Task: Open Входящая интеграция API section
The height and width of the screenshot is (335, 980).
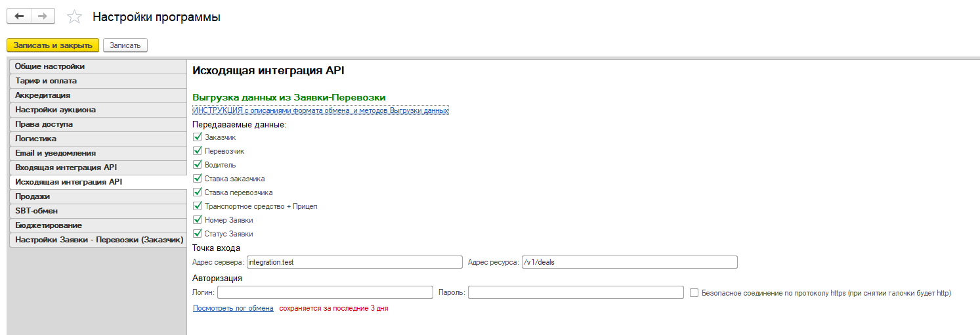Action: (x=98, y=167)
